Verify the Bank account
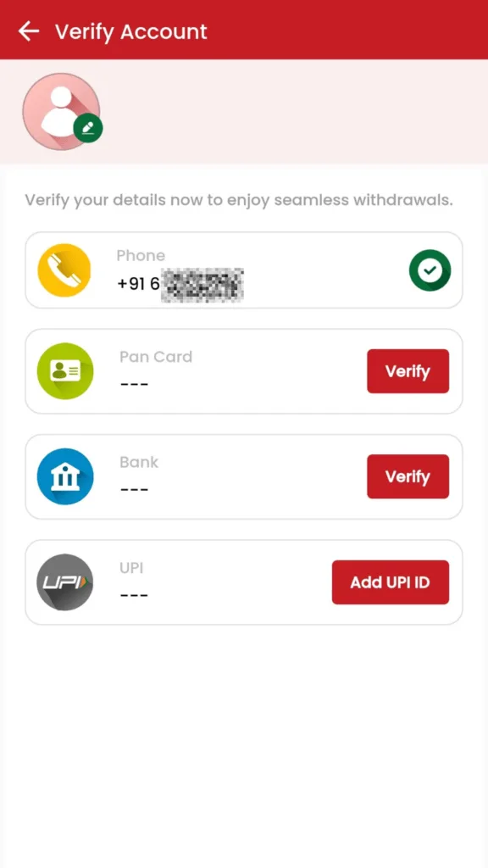The image size is (488, 868). pos(408,476)
